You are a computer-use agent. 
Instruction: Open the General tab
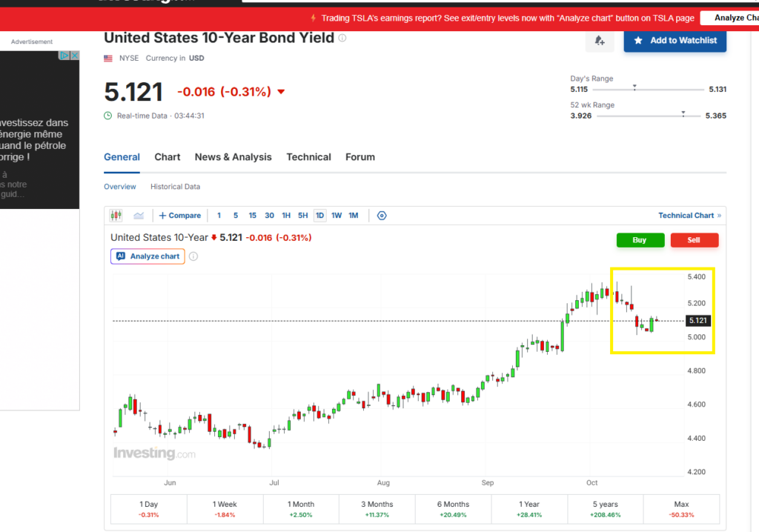pos(122,157)
